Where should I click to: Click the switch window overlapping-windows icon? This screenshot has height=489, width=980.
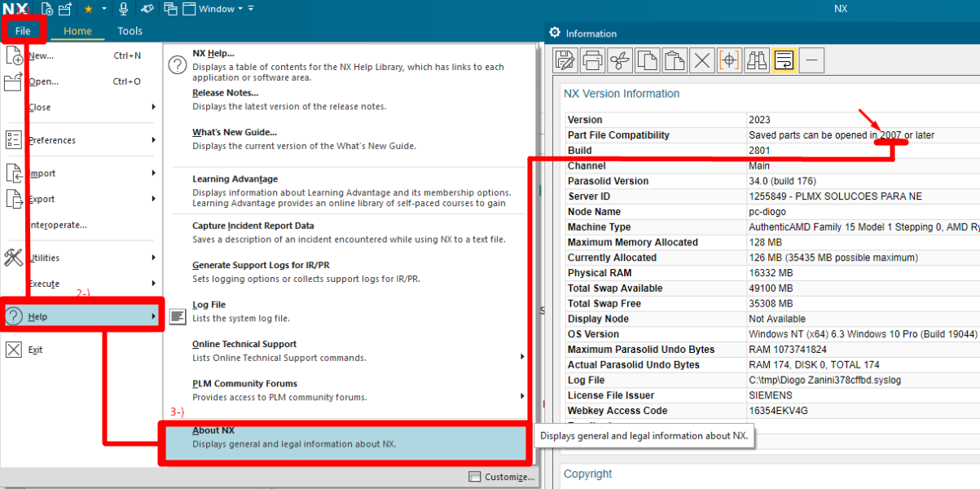[x=170, y=9]
